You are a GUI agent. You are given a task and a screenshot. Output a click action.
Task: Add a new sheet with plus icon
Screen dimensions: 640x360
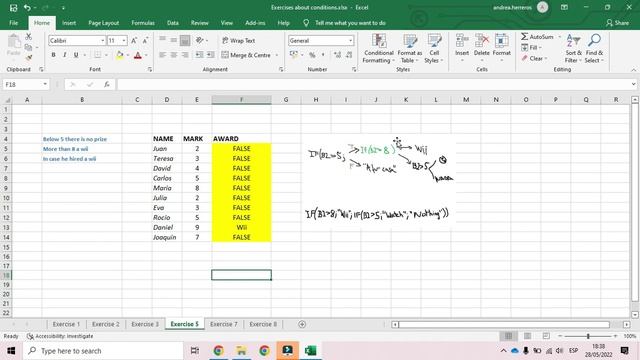(302, 324)
